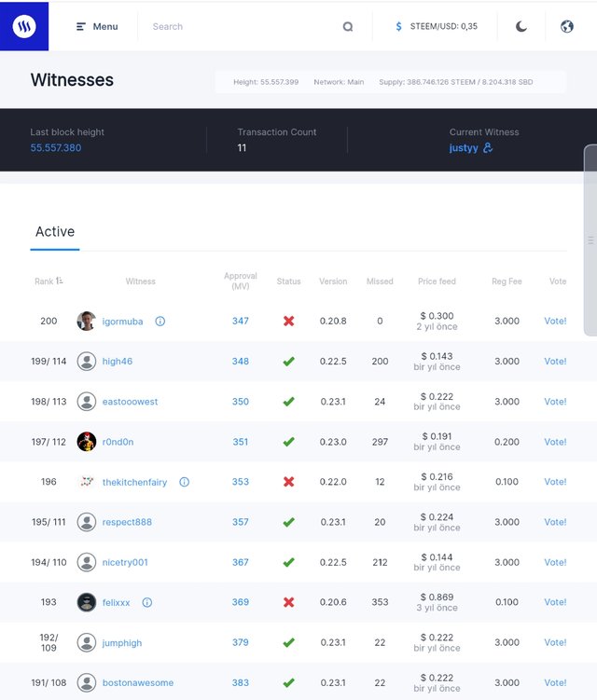Open the Menu hamburger button

coord(97,27)
